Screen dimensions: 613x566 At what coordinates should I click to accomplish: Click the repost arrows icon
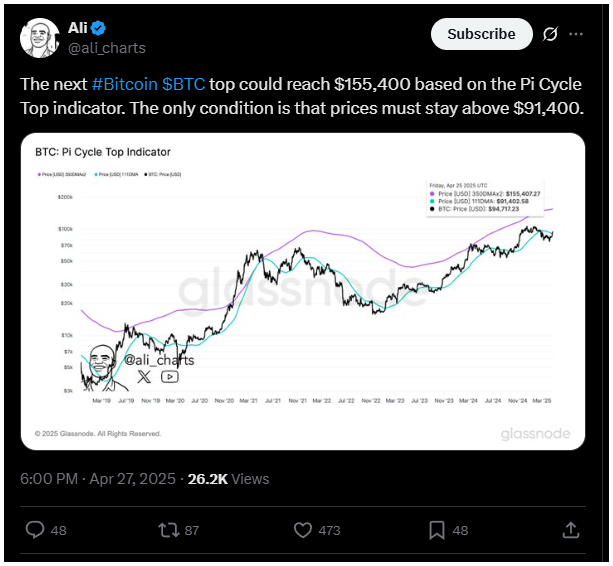click(169, 530)
